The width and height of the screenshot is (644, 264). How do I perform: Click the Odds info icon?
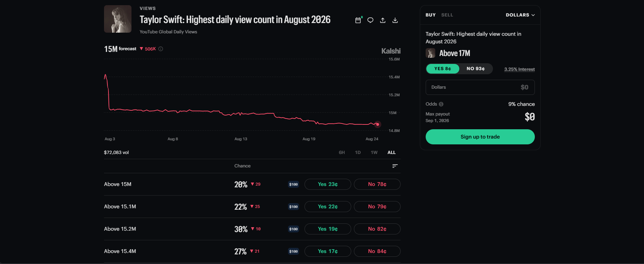pyautogui.click(x=441, y=104)
